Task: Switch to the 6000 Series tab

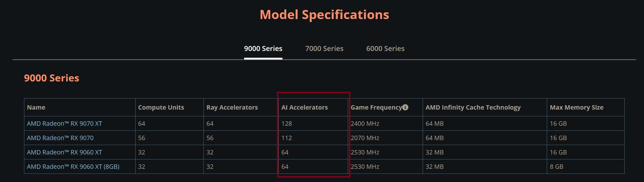Action: [385, 49]
